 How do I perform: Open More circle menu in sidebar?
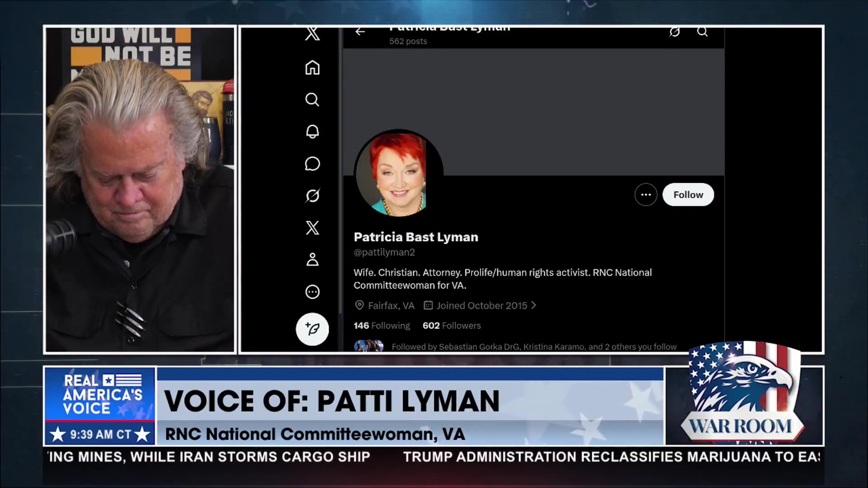click(312, 292)
